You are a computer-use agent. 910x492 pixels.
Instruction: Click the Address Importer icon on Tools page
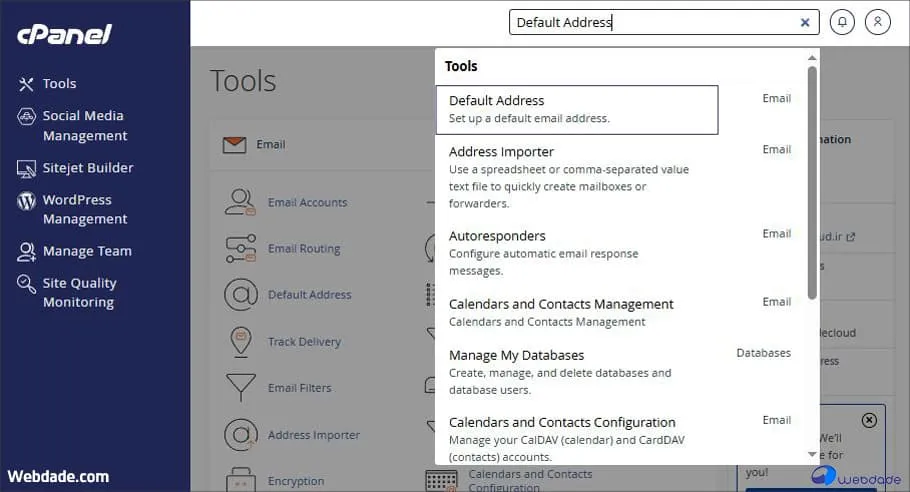(240, 435)
